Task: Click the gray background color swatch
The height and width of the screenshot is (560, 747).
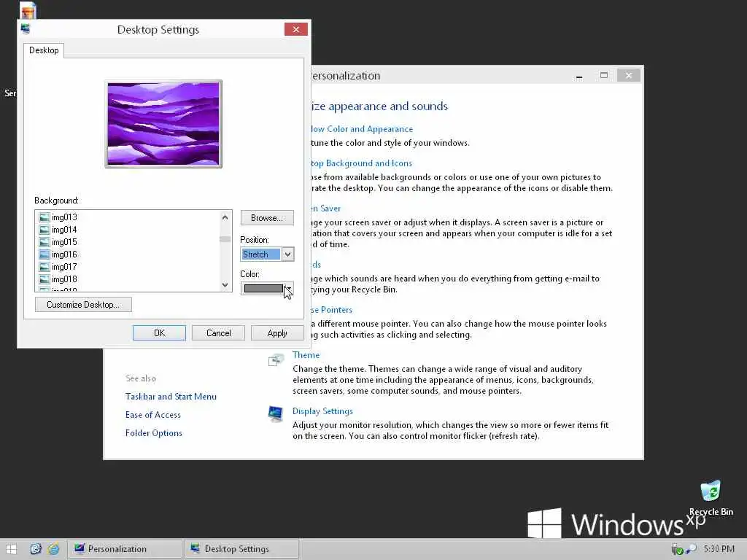Action: pyautogui.click(x=263, y=288)
